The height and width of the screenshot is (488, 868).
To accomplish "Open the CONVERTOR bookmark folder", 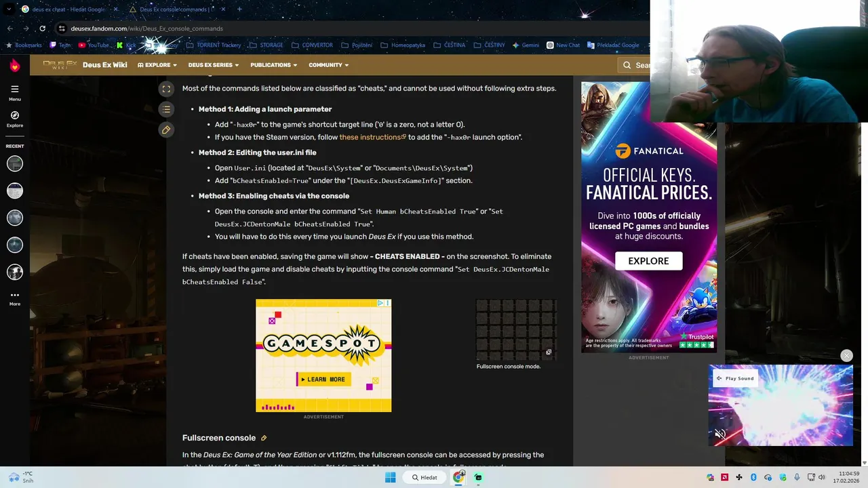I will coord(312,45).
